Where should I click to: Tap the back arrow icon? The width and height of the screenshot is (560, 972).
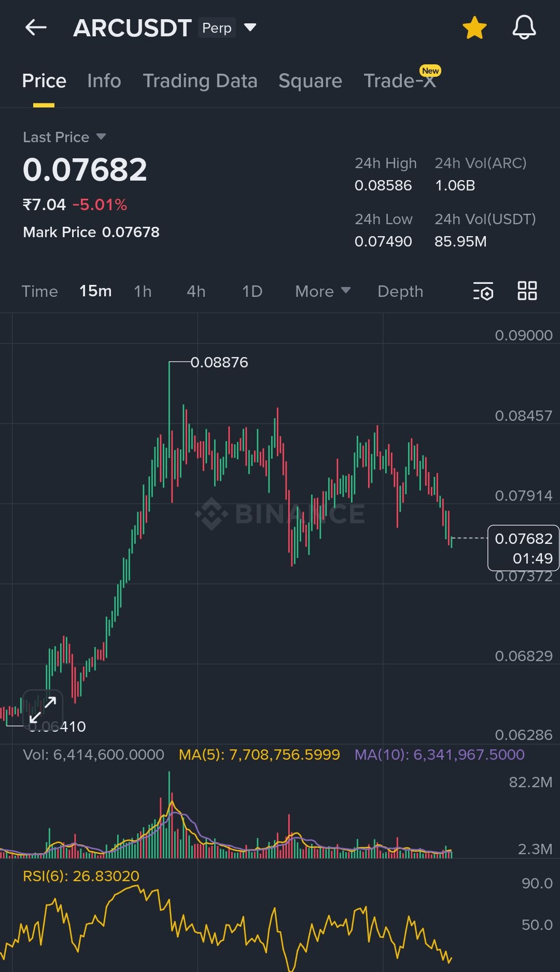pyautogui.click(x=36, y=28)
